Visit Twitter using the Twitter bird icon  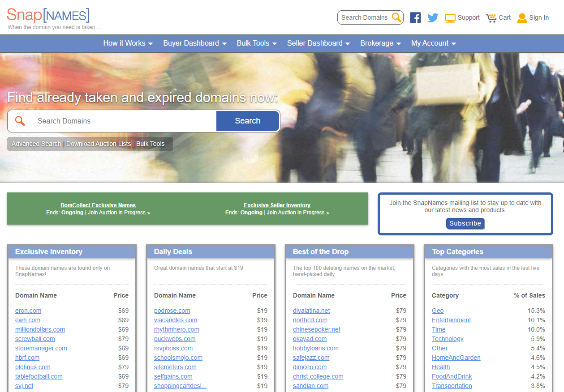pyautogui.click(x=432, y=17)
